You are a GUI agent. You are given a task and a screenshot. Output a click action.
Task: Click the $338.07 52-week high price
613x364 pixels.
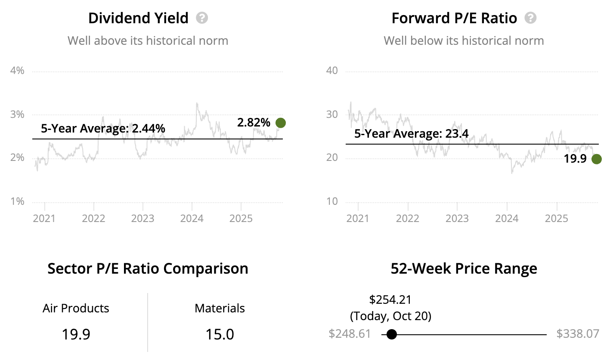[578, 334]
